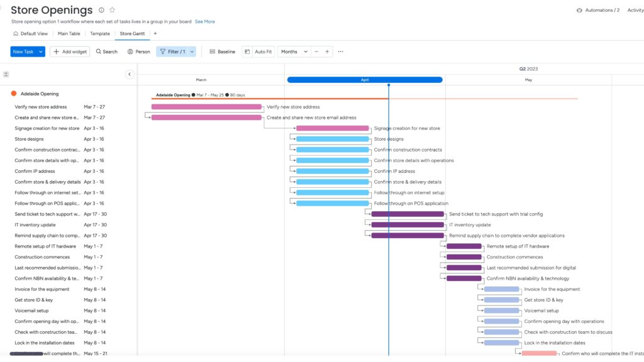Switch to the Main Table tab

(69, 33)
